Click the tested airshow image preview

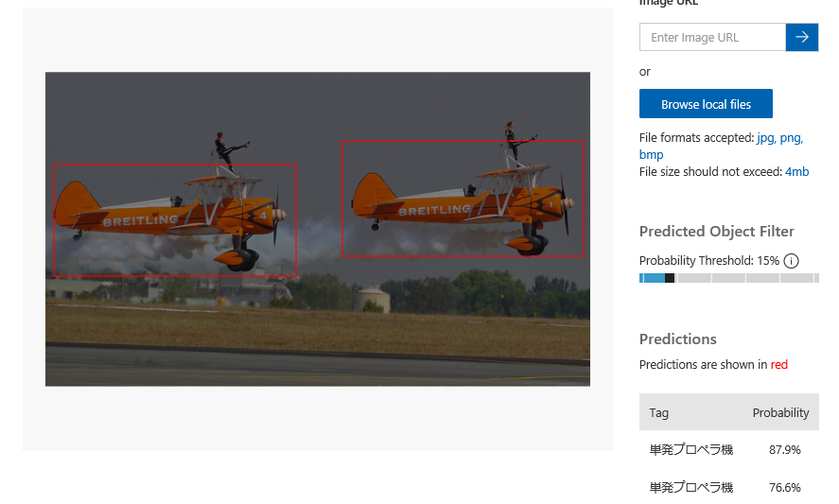coord(318,229)
